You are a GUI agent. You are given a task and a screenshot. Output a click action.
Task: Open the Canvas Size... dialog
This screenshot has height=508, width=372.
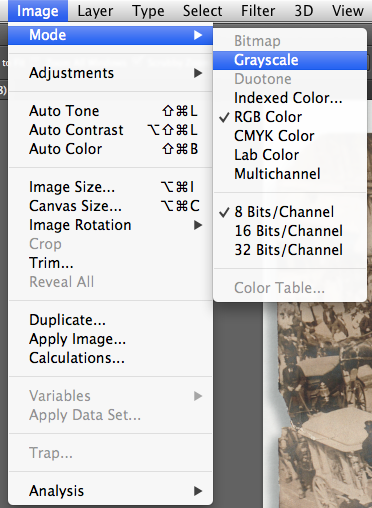pos(110,206)
